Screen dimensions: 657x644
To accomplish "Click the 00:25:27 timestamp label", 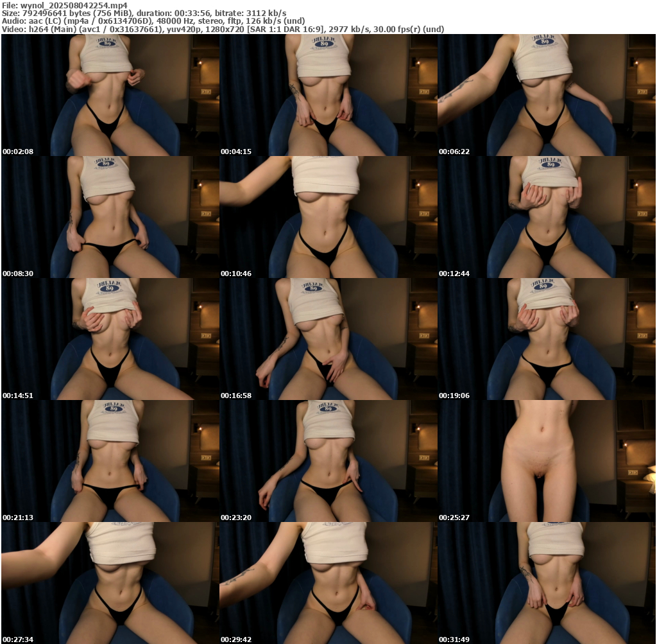I will [454, 518].
